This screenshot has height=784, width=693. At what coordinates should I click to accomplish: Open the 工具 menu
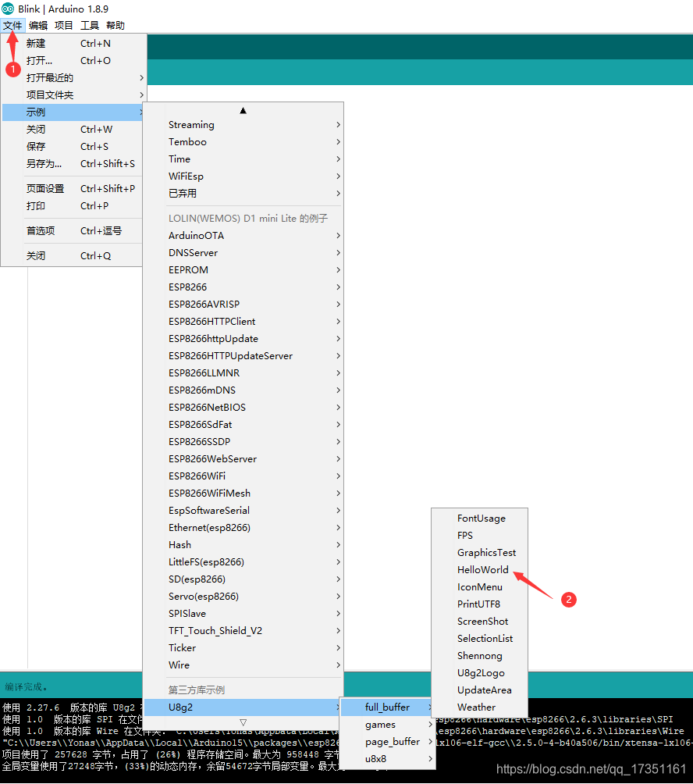[x=90, y=26]
